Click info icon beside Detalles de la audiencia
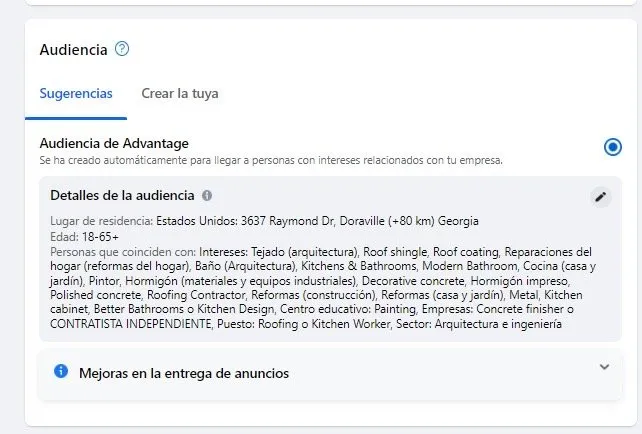This screenshot has height=434, width=642. tap(207, 196)
